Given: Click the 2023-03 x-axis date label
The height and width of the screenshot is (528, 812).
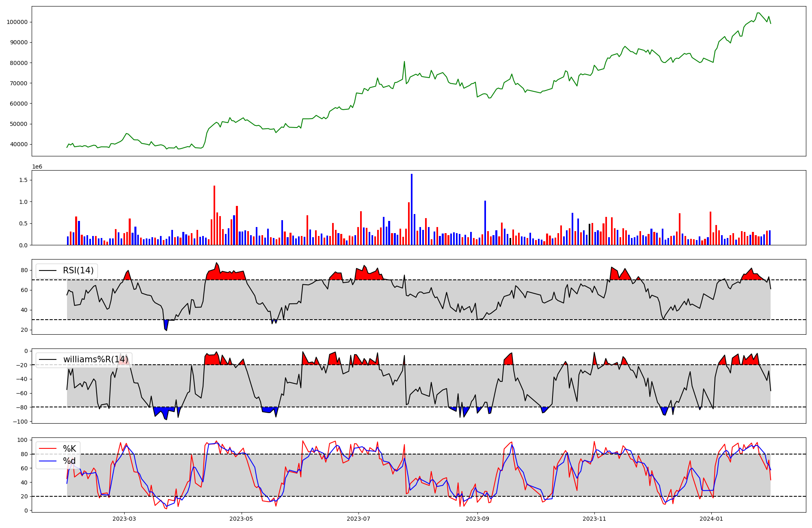Looking at the screenshot, I should [x=124, y=519].
